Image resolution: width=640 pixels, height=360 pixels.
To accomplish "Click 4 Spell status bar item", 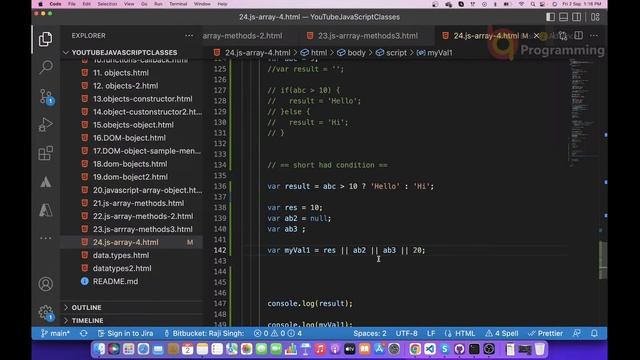I will click(x=502, y=333).
